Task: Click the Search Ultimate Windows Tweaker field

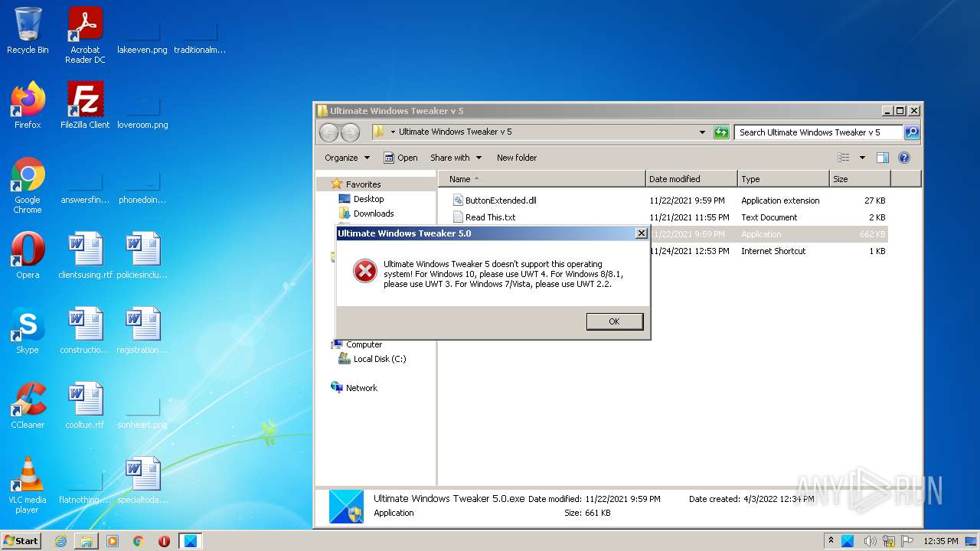Action: pos(818,132)
